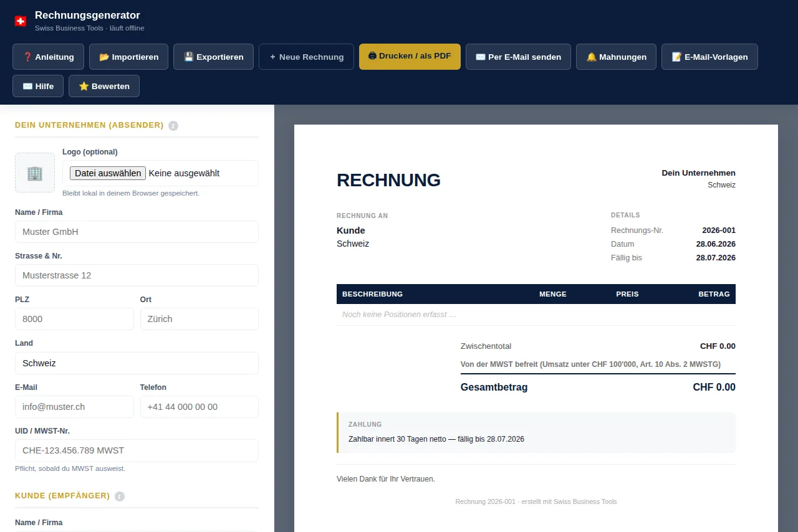
Task: Open the Anleitung guide
Action: pos(48,57)
